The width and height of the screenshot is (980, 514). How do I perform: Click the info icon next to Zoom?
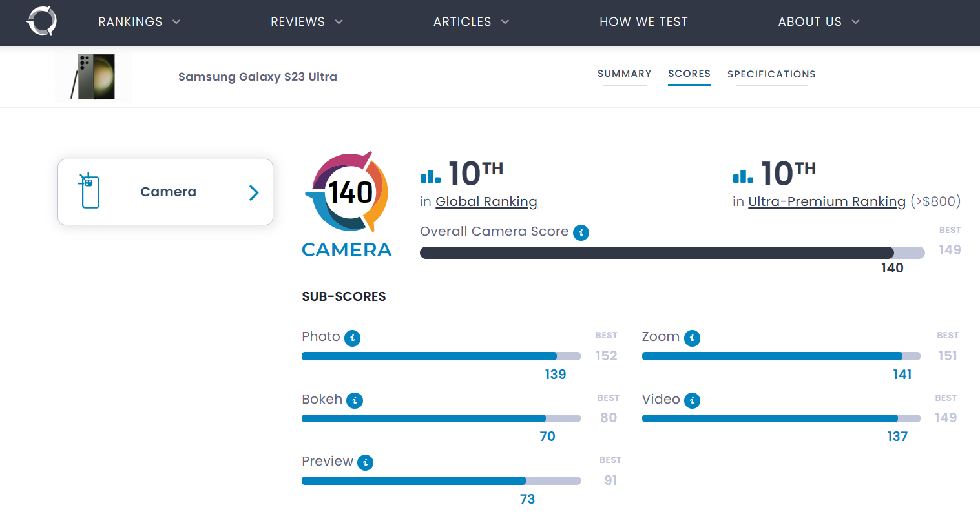coord(692,338)
